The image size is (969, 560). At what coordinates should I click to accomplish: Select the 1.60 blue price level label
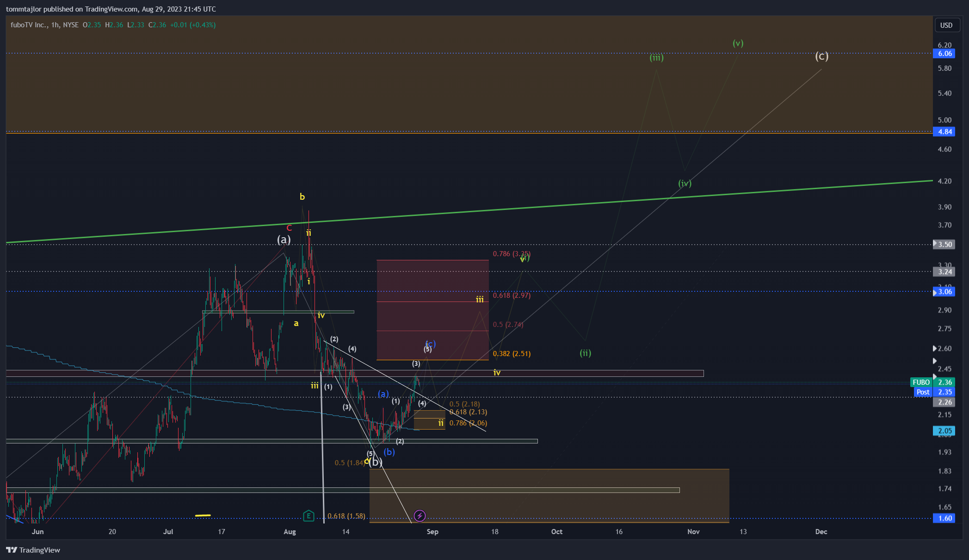pos(944,518)
